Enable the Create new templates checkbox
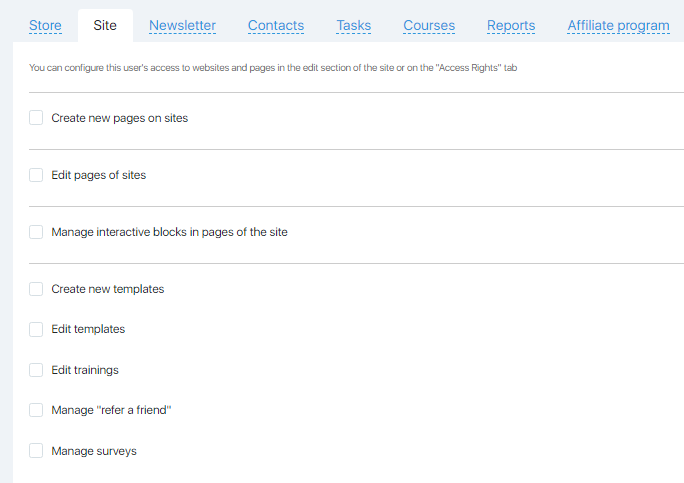The height and width of the screenshot is (483, 684). point(36,289)
